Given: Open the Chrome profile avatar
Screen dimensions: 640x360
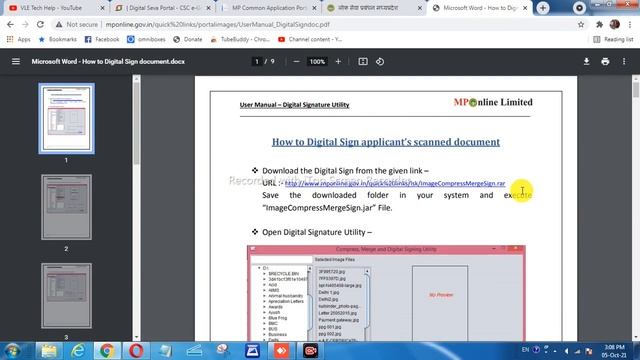Looking at the screenshot, I should tap(615, 24).
